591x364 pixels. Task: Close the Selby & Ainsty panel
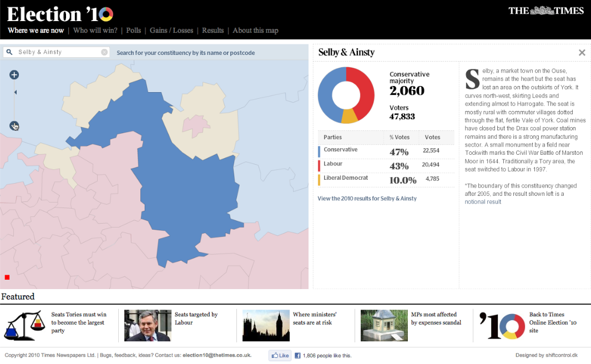point(582,52)
